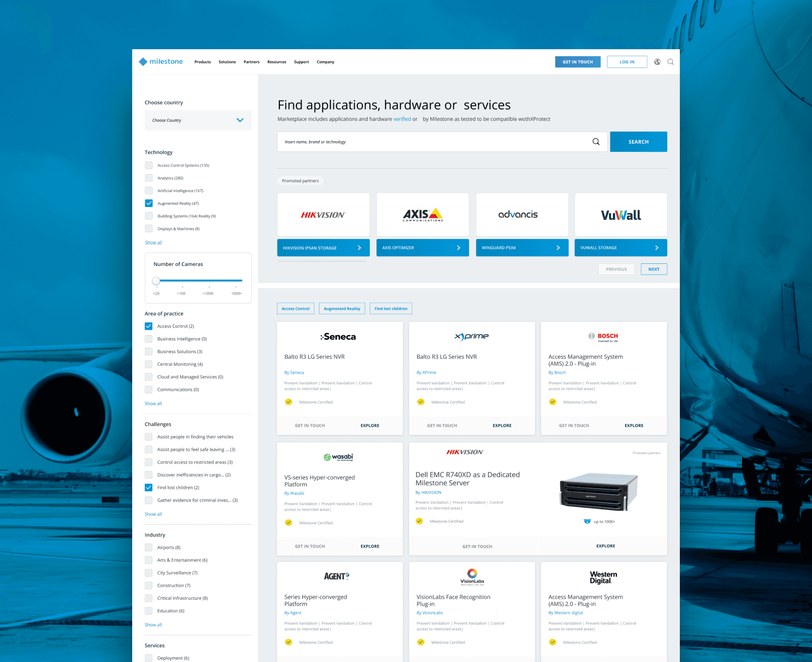The image size is (812, 662).
Task: Open By Seneca vendor link
Action: click(x=294, y=372)
